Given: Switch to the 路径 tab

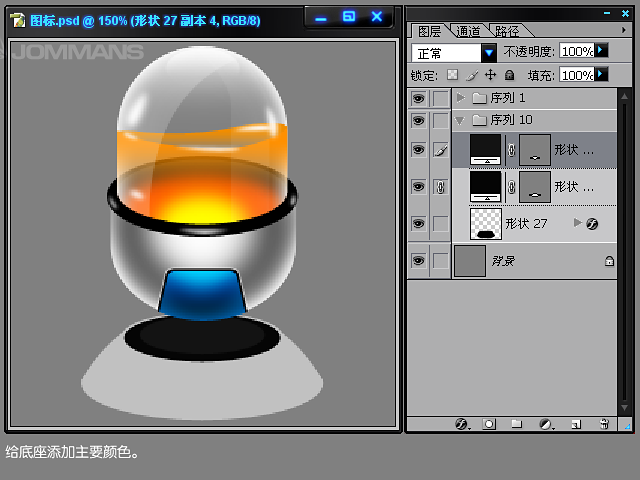Looking at the screenshot, I should point(507,31).
